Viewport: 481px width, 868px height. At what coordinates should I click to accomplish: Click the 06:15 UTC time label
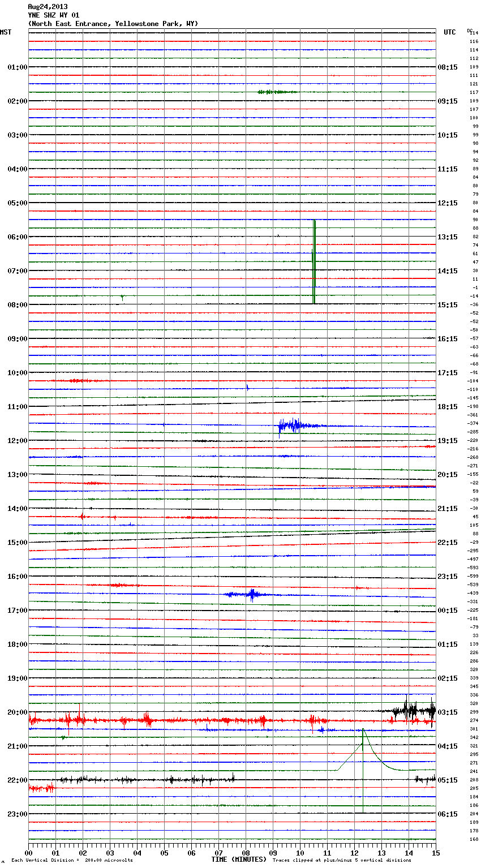coord(448,814)
